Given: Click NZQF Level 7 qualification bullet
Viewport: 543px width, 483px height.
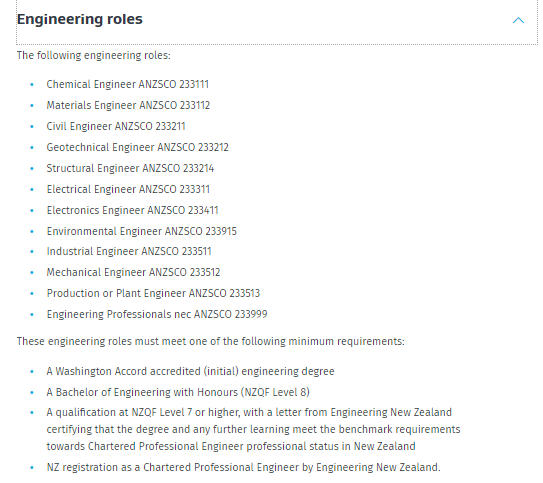Looking at the screenshot, I should coord(253,429).
